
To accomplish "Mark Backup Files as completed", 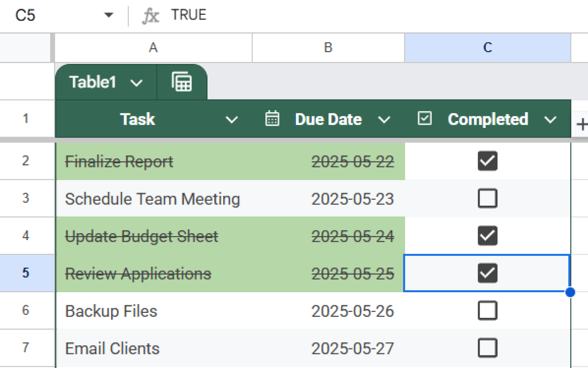I will (x=487, y=311).
